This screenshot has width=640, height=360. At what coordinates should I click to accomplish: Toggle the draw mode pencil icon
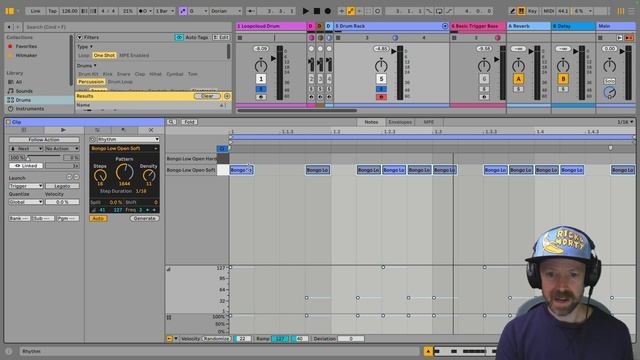pyautogui.click(x=513, y=11)
